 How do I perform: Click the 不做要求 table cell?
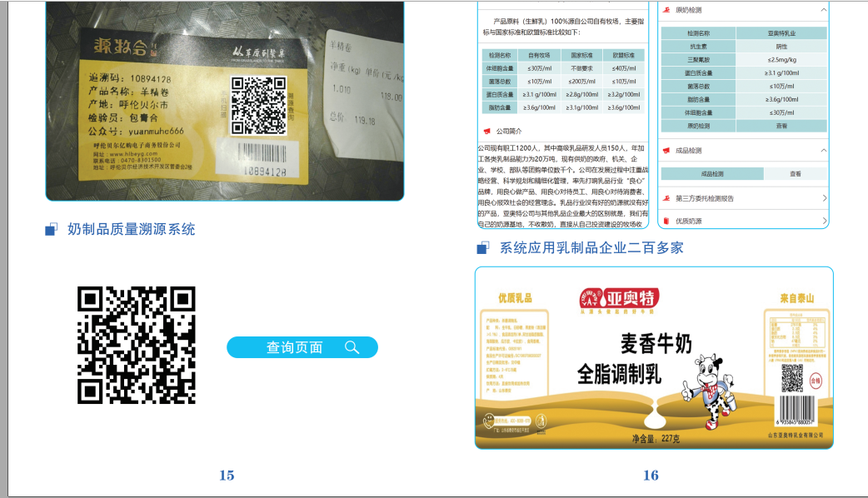coord(581,68)
